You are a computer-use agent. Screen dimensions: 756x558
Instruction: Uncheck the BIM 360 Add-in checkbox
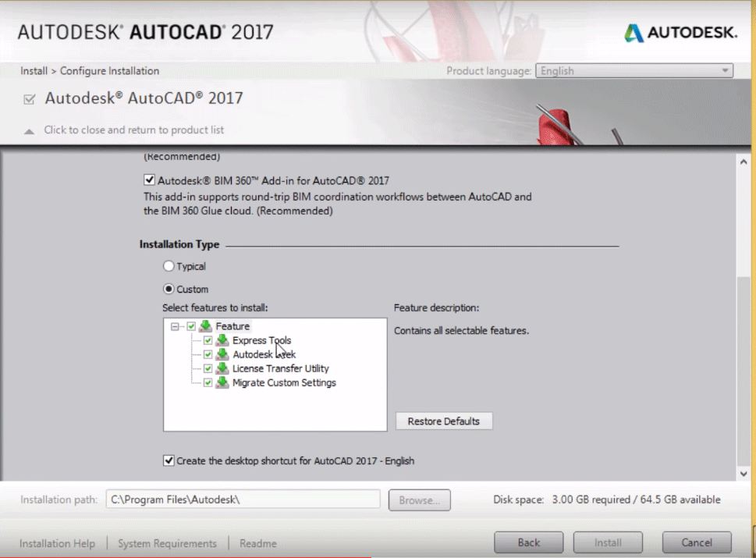tap(150, 180)
